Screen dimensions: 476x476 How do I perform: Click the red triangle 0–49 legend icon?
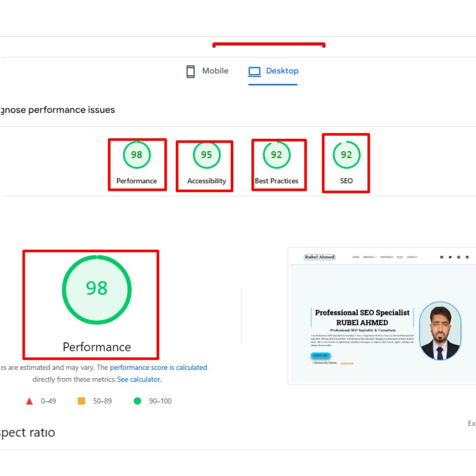(29, 401)
